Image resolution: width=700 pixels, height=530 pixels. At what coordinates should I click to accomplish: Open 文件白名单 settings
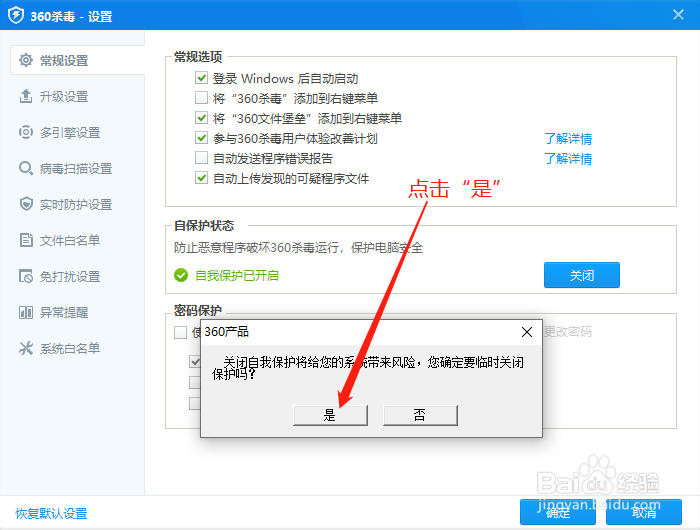click(70, 240)
